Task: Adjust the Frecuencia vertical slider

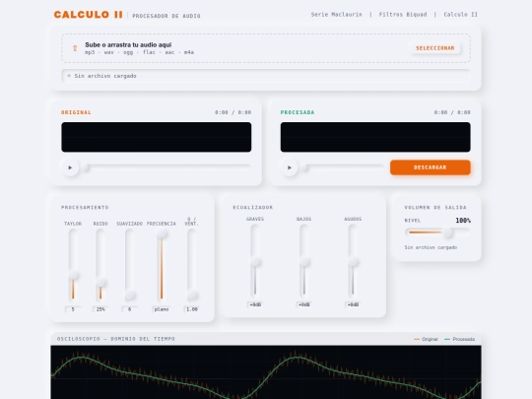Action: (x=162, y=265)
